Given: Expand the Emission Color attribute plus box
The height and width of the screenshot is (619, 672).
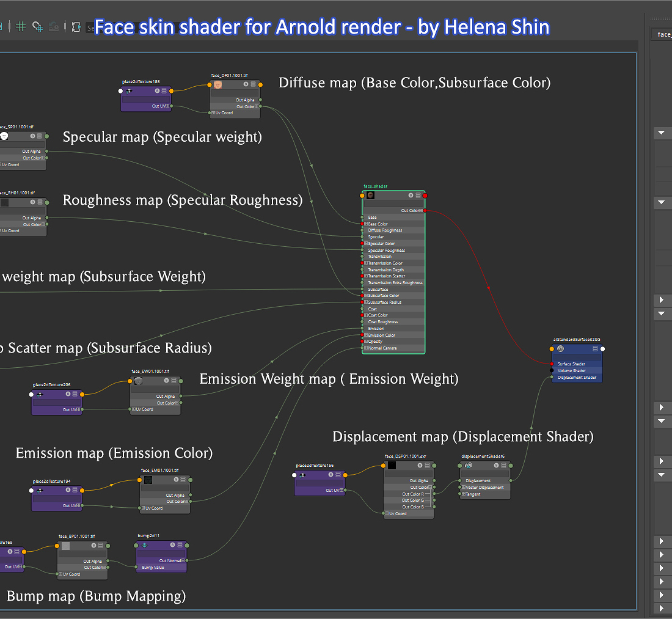Looking at the screenshot, I should pyautogui.click(x=366, y=335).
